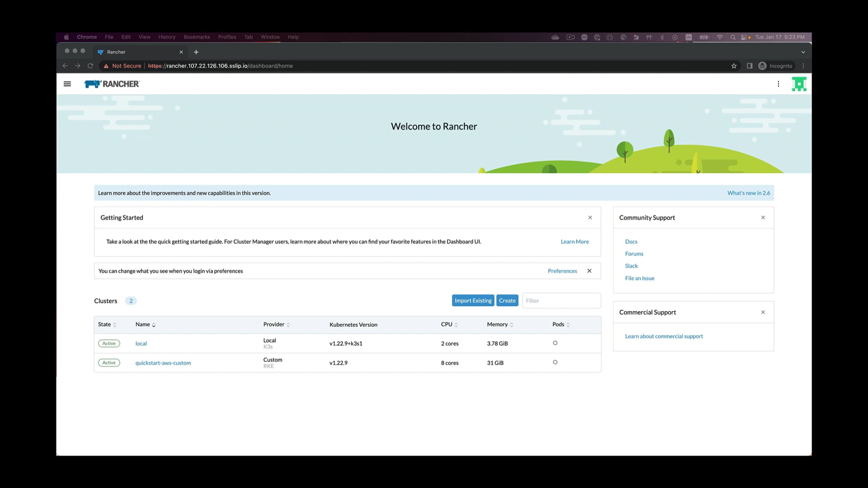Image resolution: width=868 pixels, height=488 pixels.
Task: Sort clusters by Pods column
Action: click(561, 325)
